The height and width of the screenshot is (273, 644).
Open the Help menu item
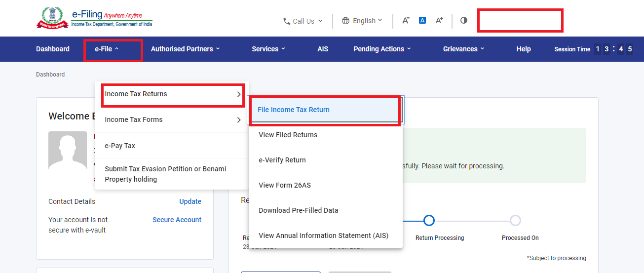coord(524,49)
